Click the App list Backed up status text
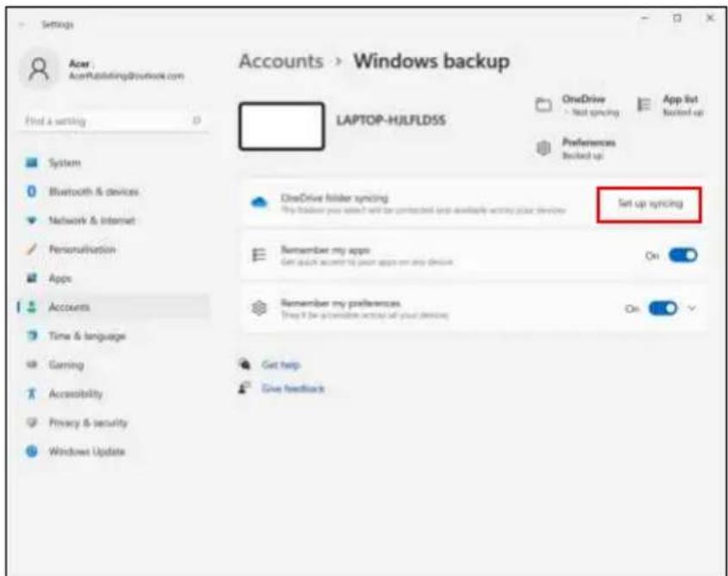The height and width of the screenshot is (576, 728). [682, 112]
